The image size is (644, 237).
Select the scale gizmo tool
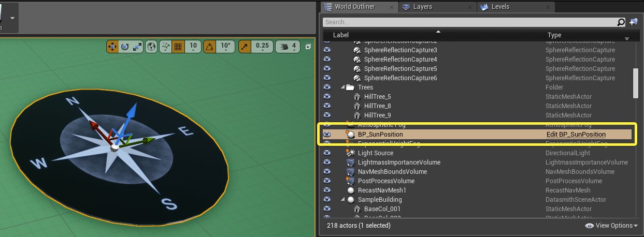pos(137,47)
